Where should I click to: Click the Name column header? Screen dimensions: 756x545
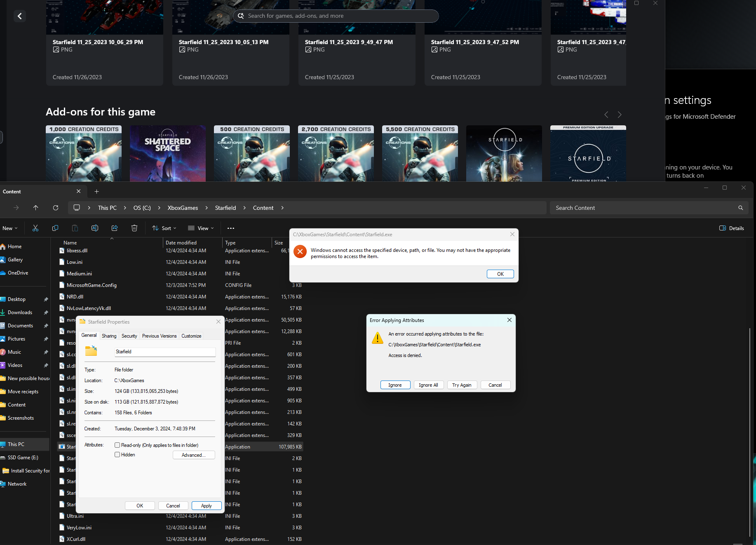(x=70, y=243)
